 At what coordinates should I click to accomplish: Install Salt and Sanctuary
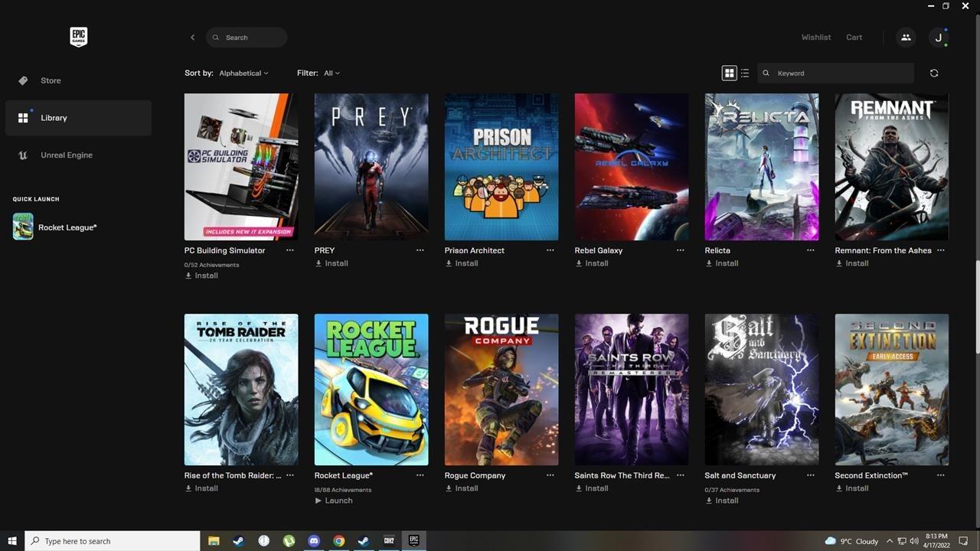(x=722, y=500)
